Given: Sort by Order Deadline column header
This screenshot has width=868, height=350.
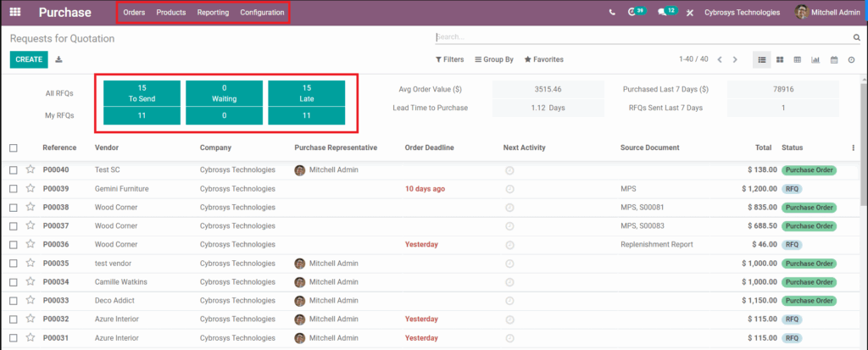Looking at the screenshot, I should [430, 147].
